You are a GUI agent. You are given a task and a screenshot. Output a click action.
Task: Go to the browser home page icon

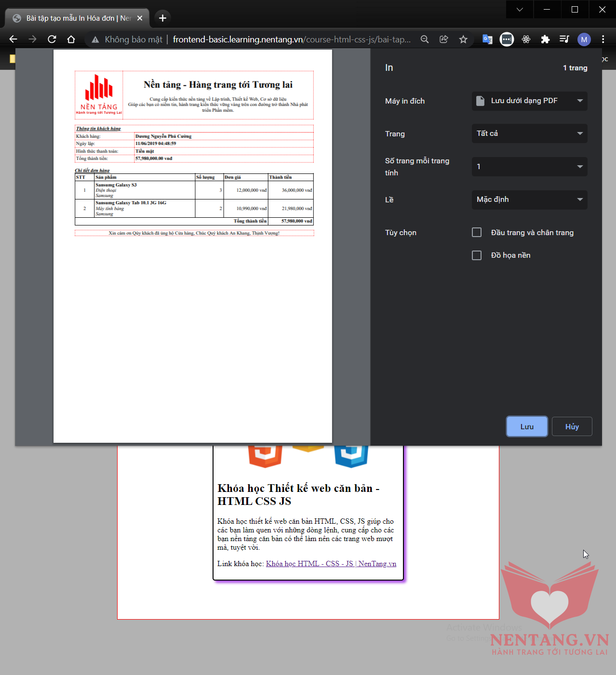[x=71, y=40]
